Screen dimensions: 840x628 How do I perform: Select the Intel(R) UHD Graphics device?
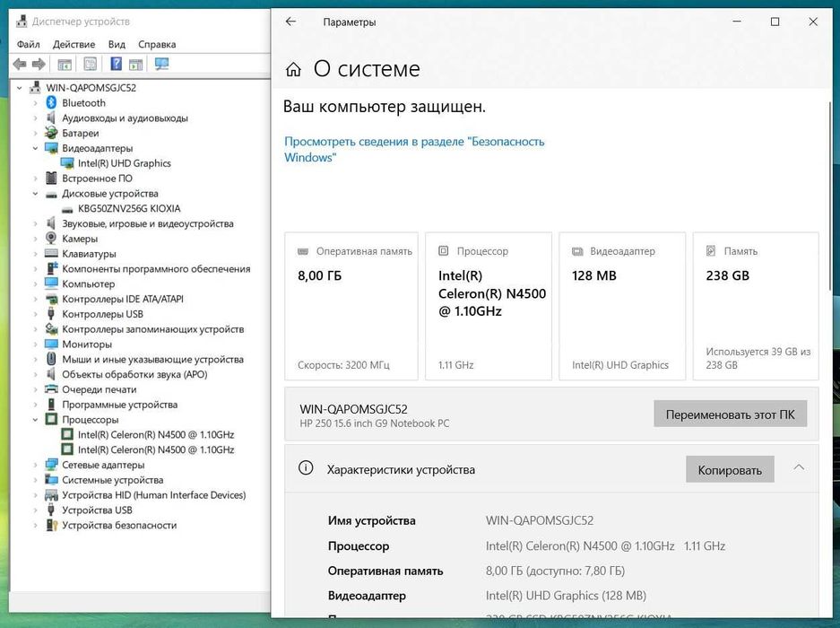pos(125,163)
